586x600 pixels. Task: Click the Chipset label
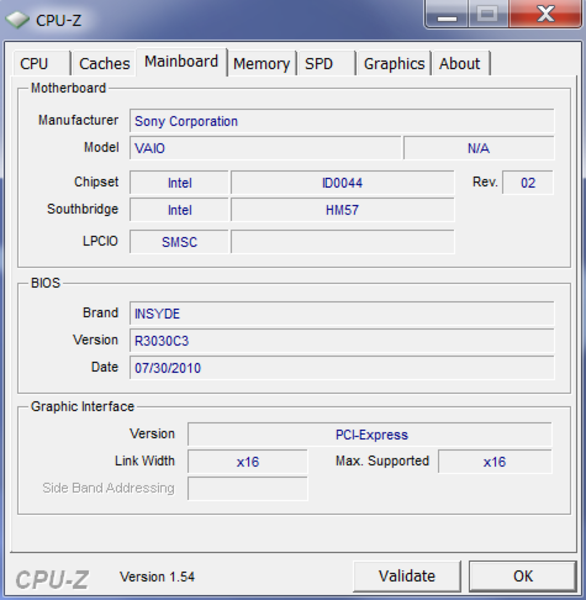[x=96, y=182]
